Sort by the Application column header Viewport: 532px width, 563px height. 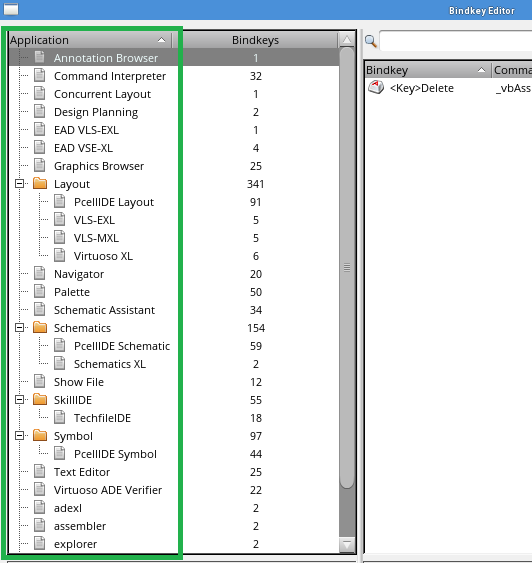coord(90,40)
